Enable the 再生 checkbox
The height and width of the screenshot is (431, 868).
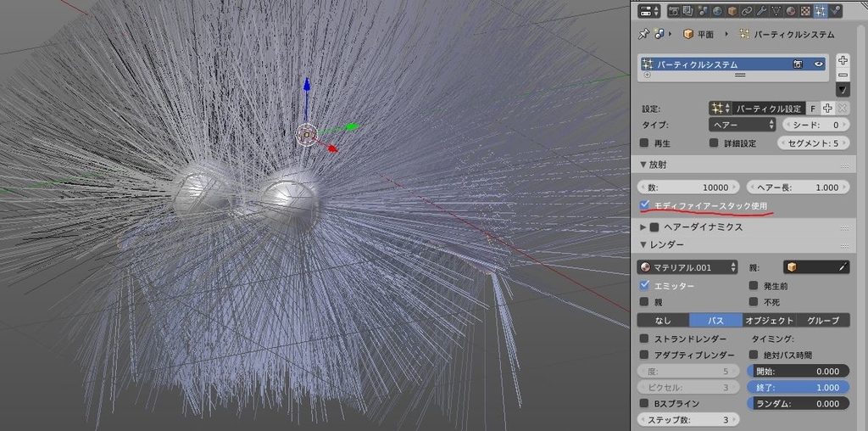644,143
